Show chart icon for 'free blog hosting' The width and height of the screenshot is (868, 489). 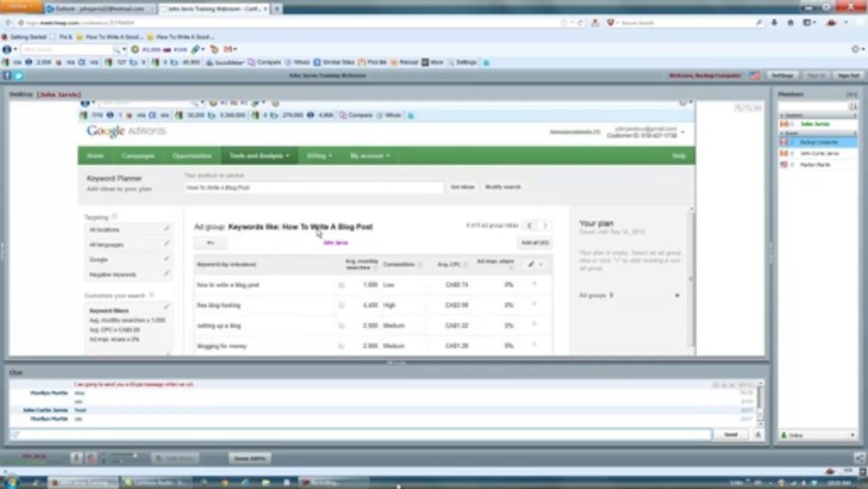tap(341, 306)
